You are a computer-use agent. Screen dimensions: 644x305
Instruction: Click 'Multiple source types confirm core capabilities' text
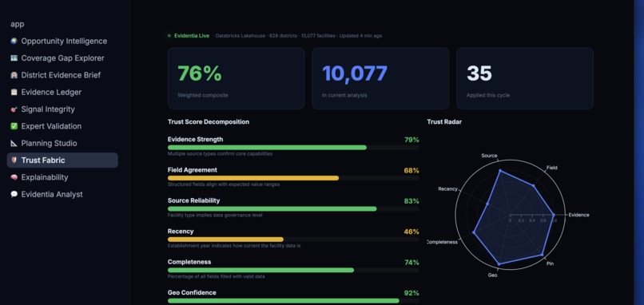click(220, 154)
